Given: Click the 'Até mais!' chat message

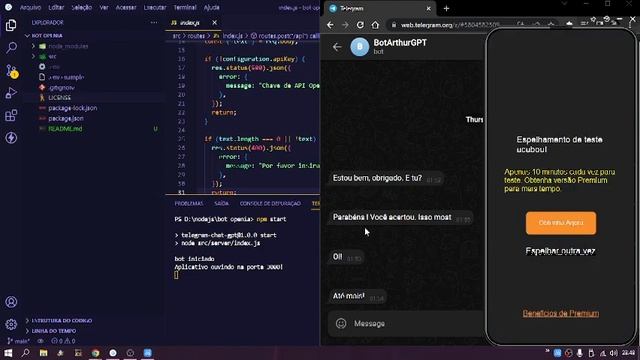Looking at the screenshot, I should coord(358,296).
